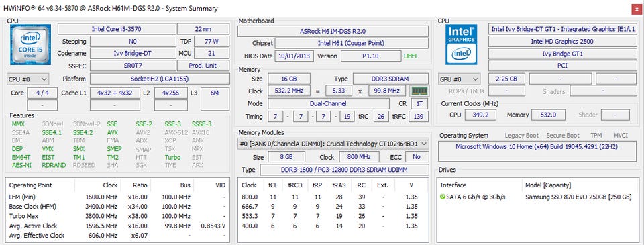The image size is (644, 245).
Task: Click the 666.7 clock row in timings table
Action: coord(334,206)
